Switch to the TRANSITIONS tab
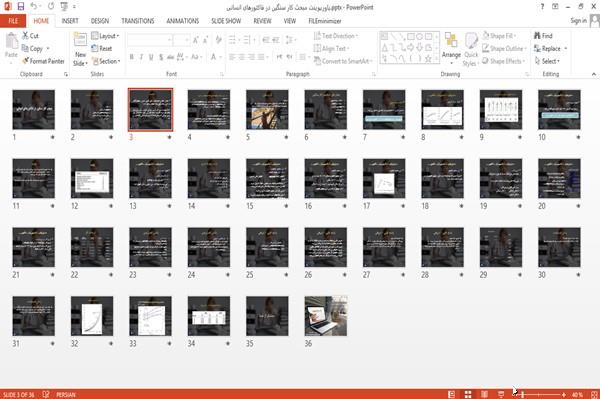This screenshot has width=600, height=399. (x=138, y=21)
